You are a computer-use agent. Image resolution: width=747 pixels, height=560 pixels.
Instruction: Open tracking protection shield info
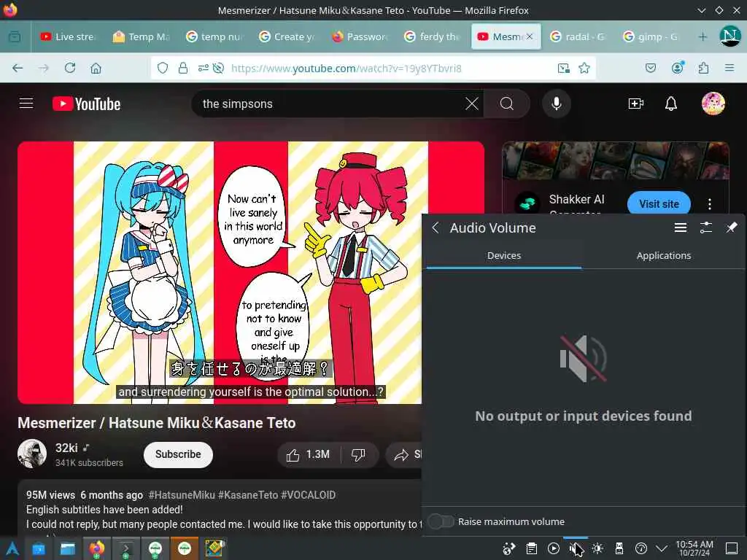[163, 68]
